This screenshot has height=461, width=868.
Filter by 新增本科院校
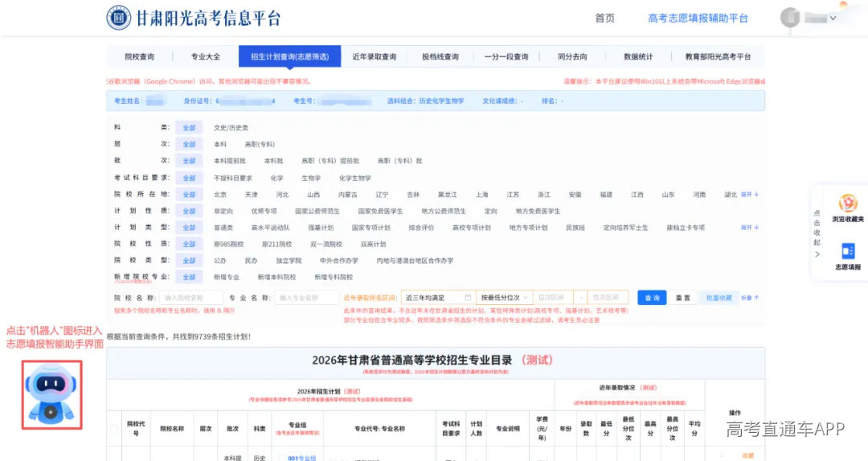[x=276, y=277]
